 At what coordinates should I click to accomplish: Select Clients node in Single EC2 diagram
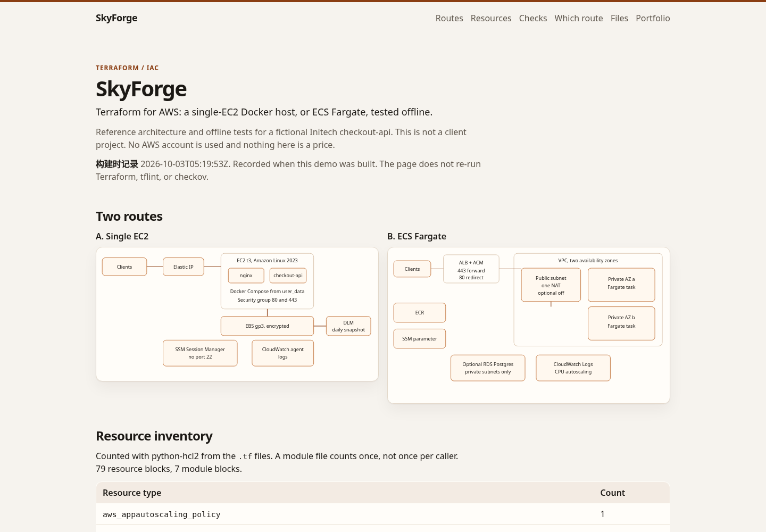coord(124,267)
